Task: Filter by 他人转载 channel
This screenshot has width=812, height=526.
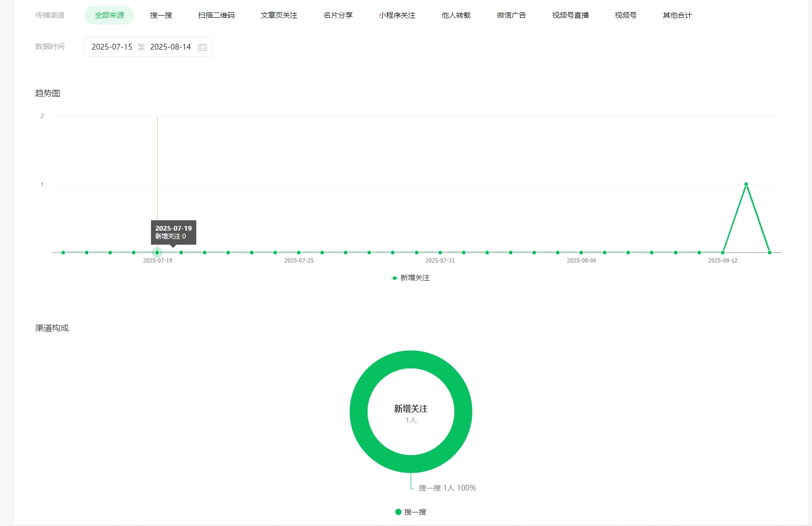Action: click(456, 15)
